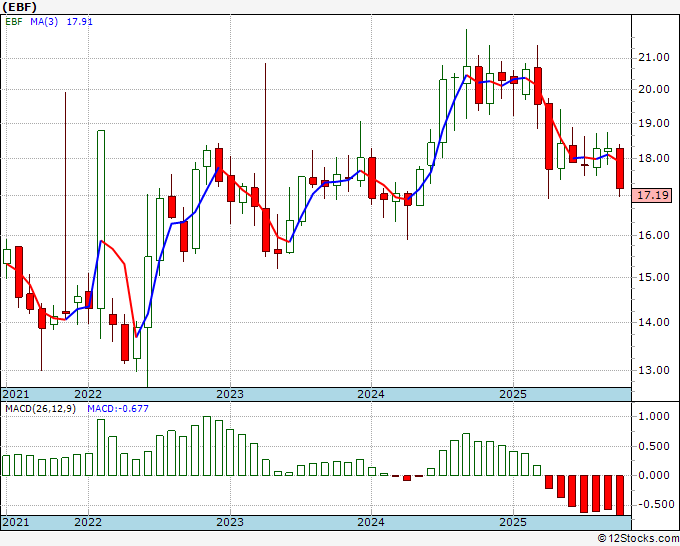Click the 18.00 price axis label
This screenshot has width=680, height=546.
tap(654, 158)
